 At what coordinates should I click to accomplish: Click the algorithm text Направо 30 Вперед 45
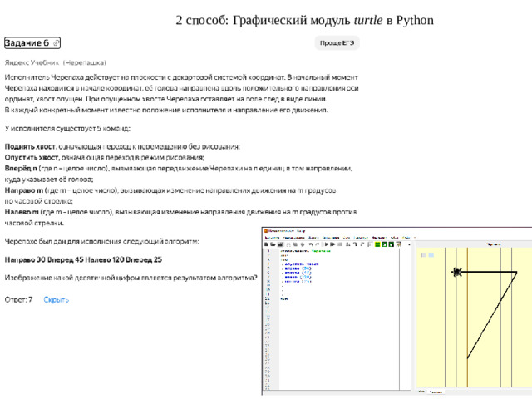pyautogui.click(x=44, y=259)
